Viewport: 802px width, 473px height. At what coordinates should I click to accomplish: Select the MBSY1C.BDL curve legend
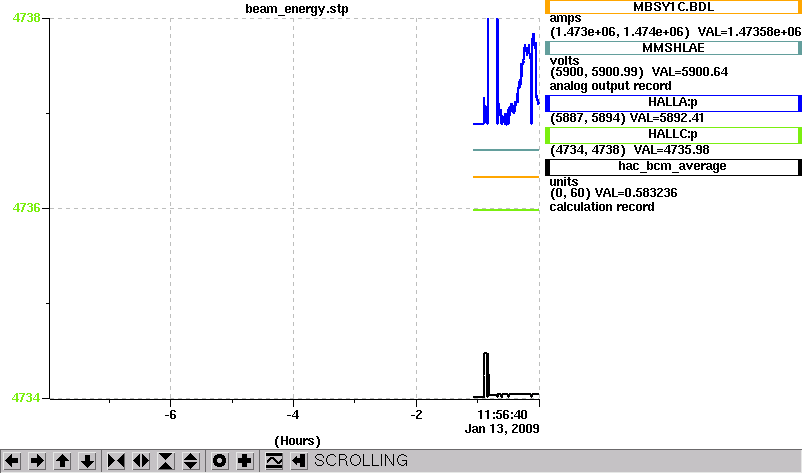[x=673, y=7]
